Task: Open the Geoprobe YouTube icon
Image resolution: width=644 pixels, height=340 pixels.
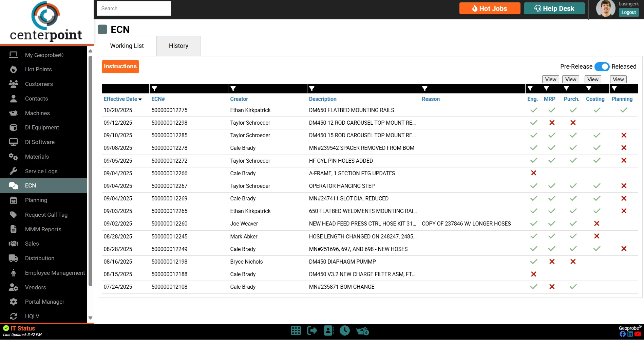Action: 638,334
